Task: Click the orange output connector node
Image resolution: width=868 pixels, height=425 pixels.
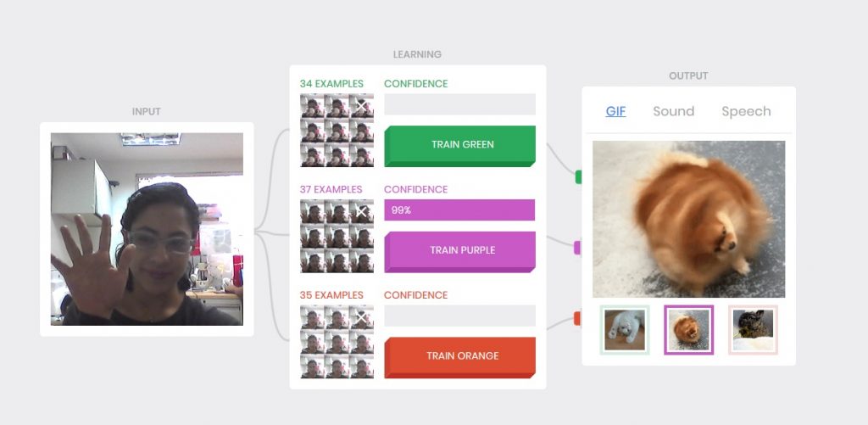Action: (x=577, y=318)
